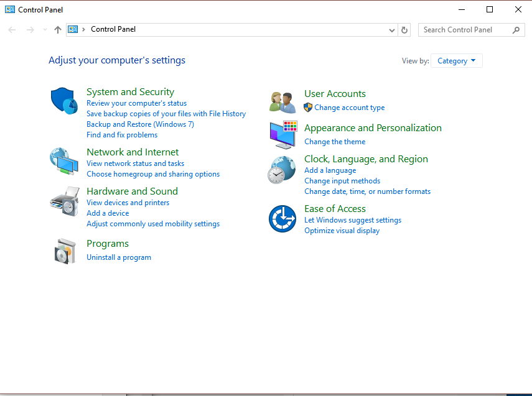Open the Programs disc box icon
Viewport: 532px width, 396px height.
[x=65, y=251]
